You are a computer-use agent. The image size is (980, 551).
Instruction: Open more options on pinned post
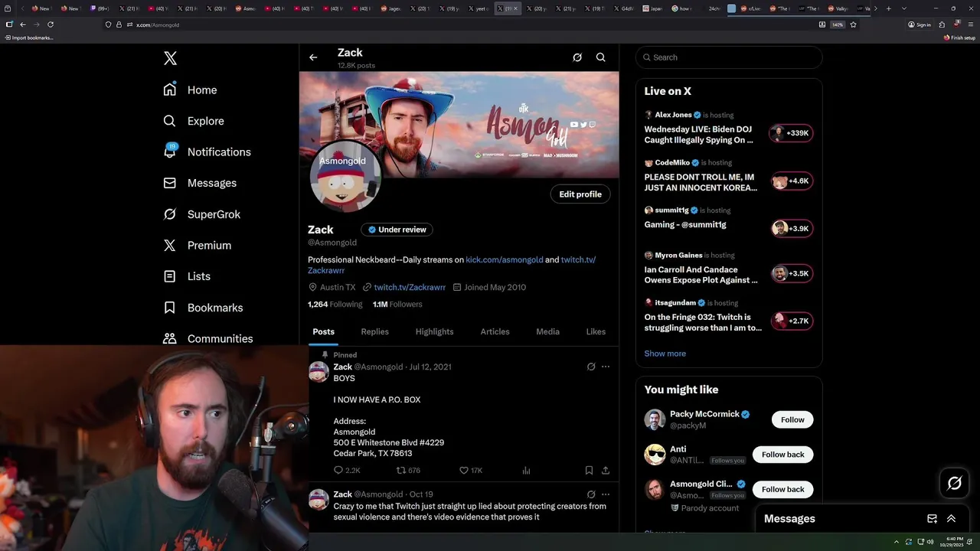click(606, 367)
